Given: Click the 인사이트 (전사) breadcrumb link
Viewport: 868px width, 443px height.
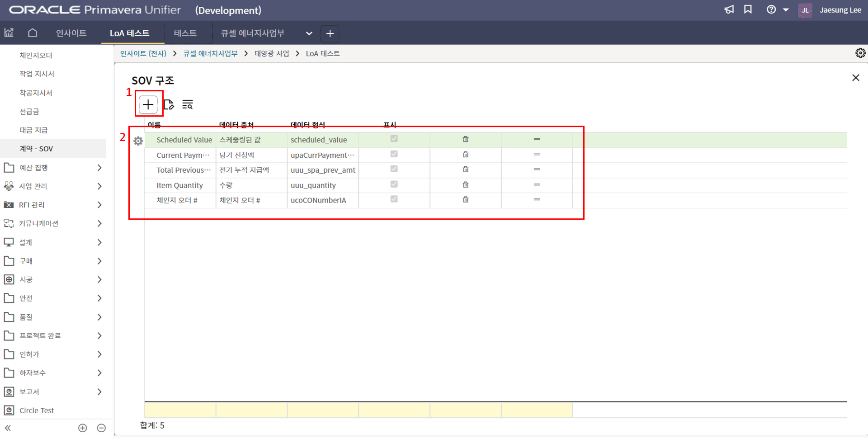Looking at the screenshot, I should point(143,54).
